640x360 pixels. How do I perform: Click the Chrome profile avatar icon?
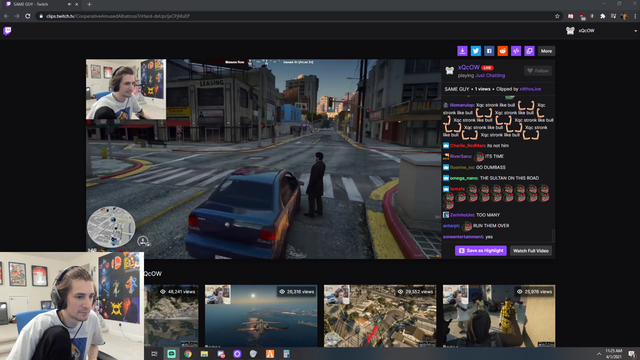pos(624,16)
